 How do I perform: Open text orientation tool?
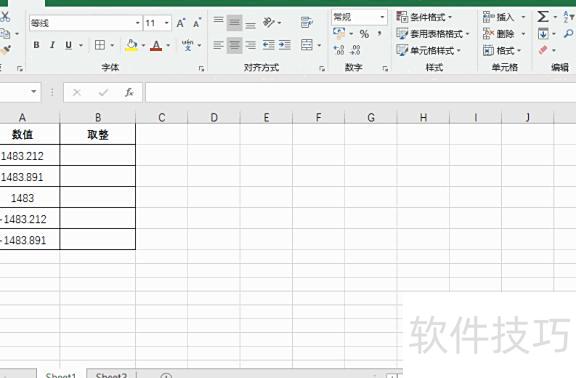pos(269,23)
